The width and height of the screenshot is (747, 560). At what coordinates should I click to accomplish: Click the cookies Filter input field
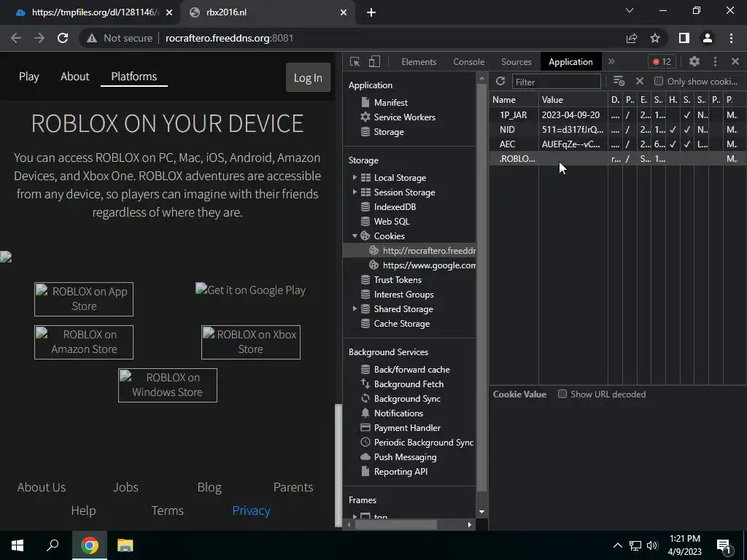point(556,82)
